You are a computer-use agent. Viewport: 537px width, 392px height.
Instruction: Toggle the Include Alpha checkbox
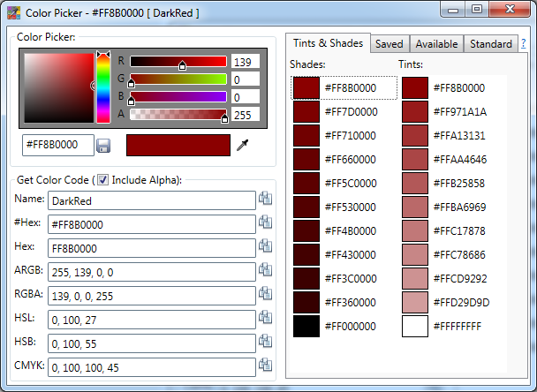102,180
